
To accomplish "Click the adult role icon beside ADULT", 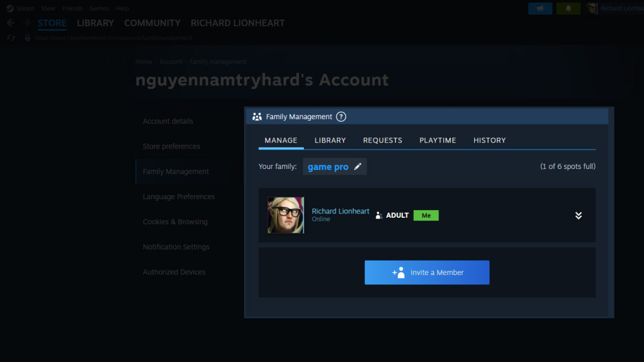I will click(379, 215).
